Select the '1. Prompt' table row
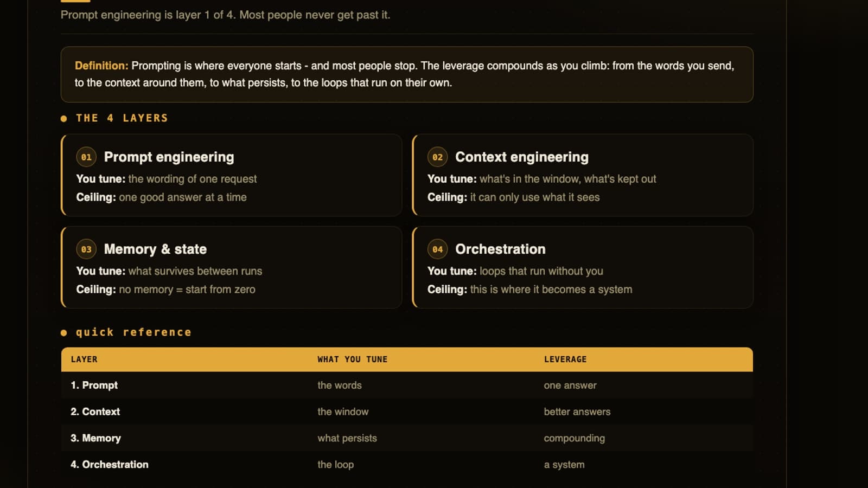This screenshot has height=488, width=868. (407, 386)
